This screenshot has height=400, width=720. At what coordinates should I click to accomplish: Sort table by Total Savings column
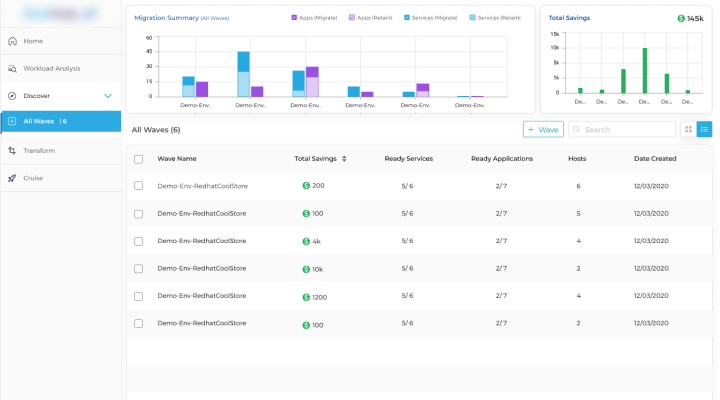point(345,159)
